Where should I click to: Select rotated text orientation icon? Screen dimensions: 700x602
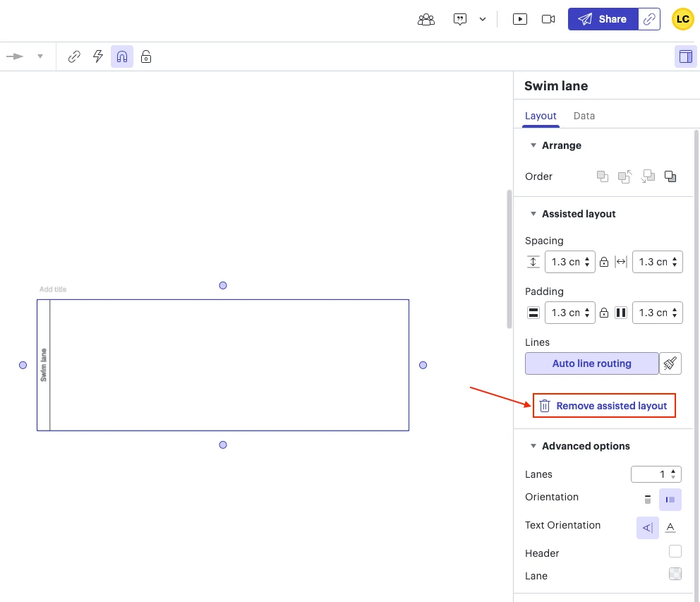[x=647, y=528]
